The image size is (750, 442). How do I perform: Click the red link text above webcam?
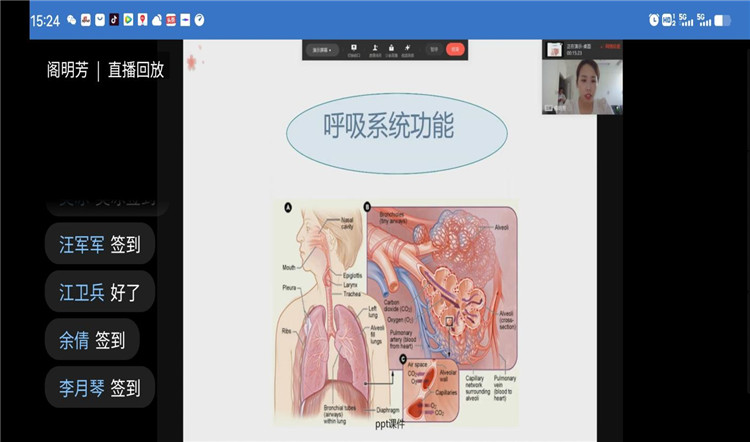pyautogui.click(x=610, y=47)
